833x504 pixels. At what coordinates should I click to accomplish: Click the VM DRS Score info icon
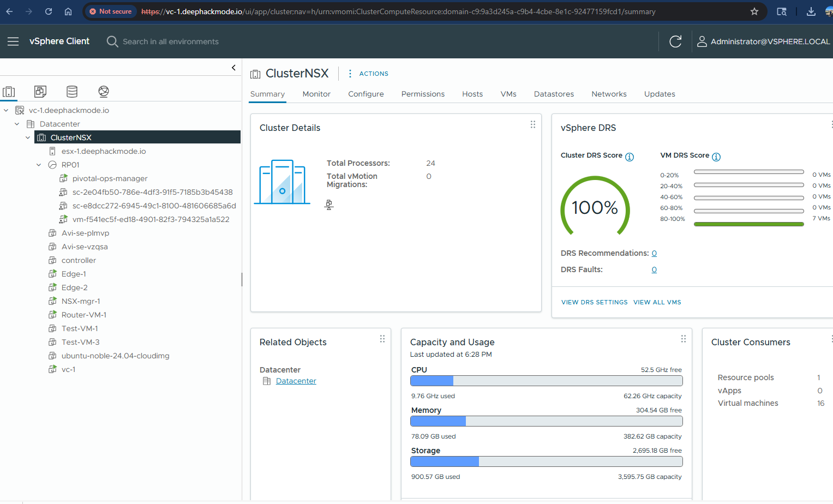pyautogui.click(x=716, y=157)
